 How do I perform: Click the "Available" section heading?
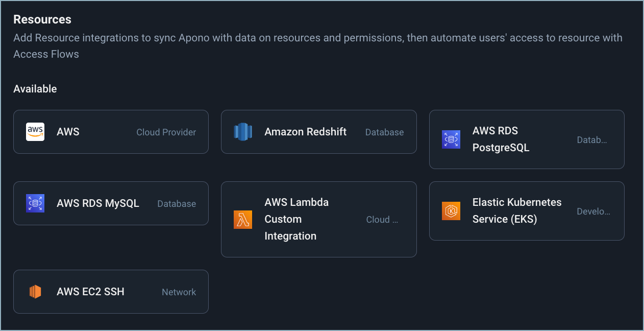pyautogui.click(x=35, y=89)
